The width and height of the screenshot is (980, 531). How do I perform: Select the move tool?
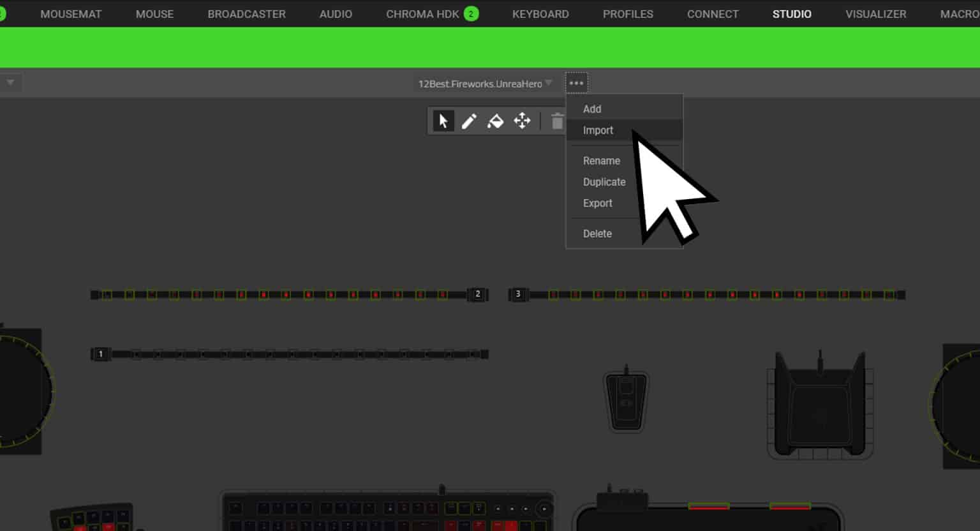[x=522, y=121]
